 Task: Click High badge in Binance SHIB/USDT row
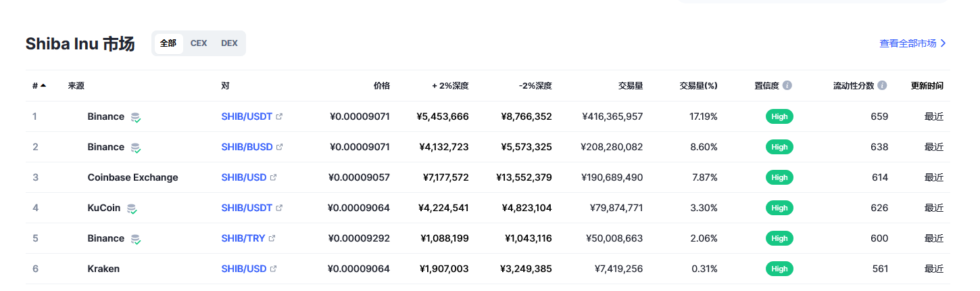tap(779, 116)
